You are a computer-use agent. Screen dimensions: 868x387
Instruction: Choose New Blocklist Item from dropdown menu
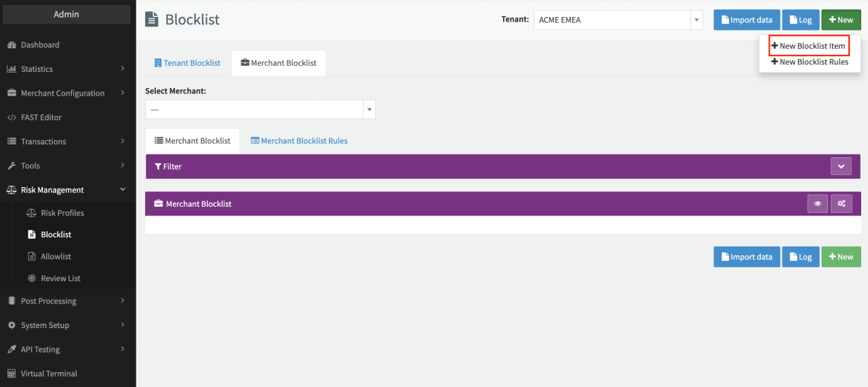point(809,46)
